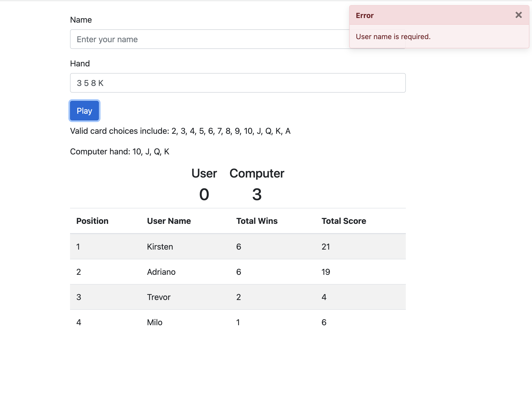This screenshot has height=406, width=532.
Task: Click the Position column header
Action: (x=92, y=221)
